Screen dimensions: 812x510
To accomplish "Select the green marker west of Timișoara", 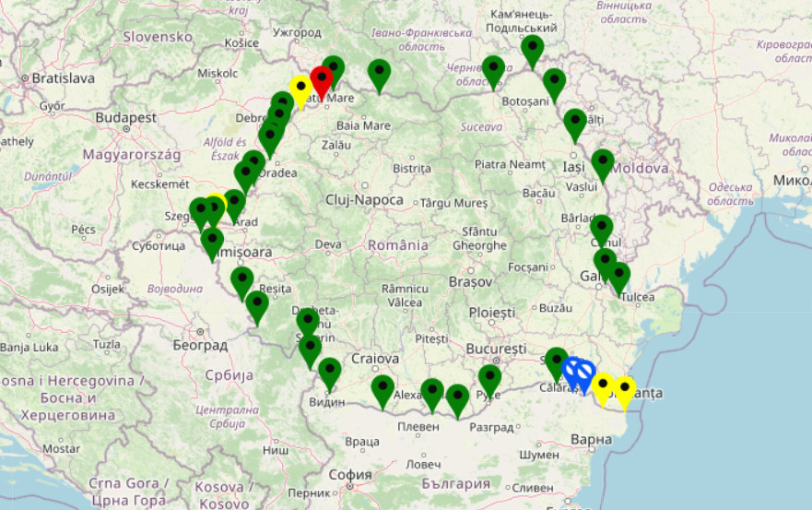I will (212, 243).
